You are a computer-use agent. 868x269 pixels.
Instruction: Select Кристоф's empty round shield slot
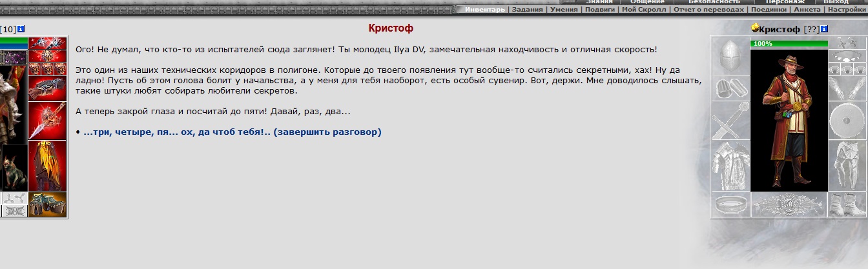point(847,121)
